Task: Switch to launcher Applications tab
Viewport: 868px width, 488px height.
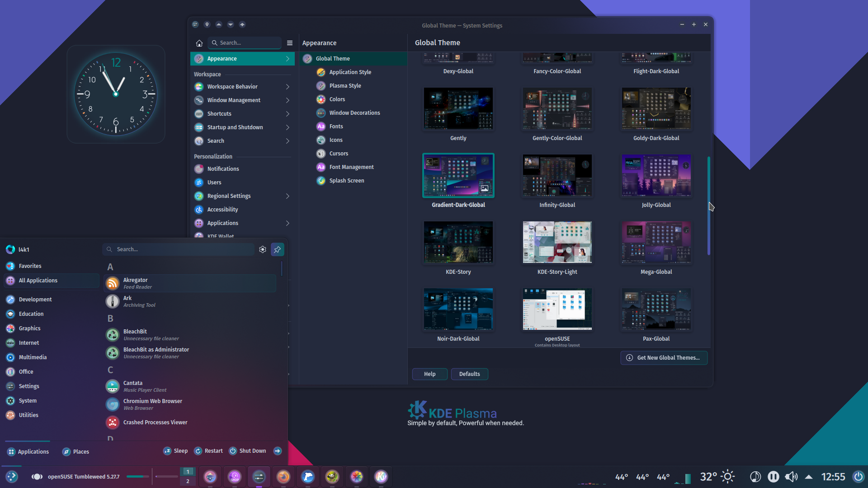Action: [x=28, y=452]
